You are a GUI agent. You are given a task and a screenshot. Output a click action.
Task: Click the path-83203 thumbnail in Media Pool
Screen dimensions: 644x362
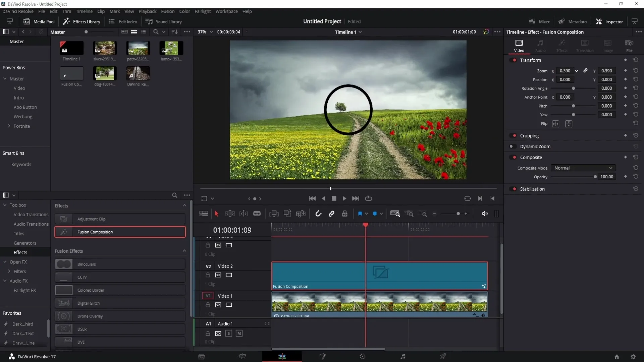(x=138, y=48)
